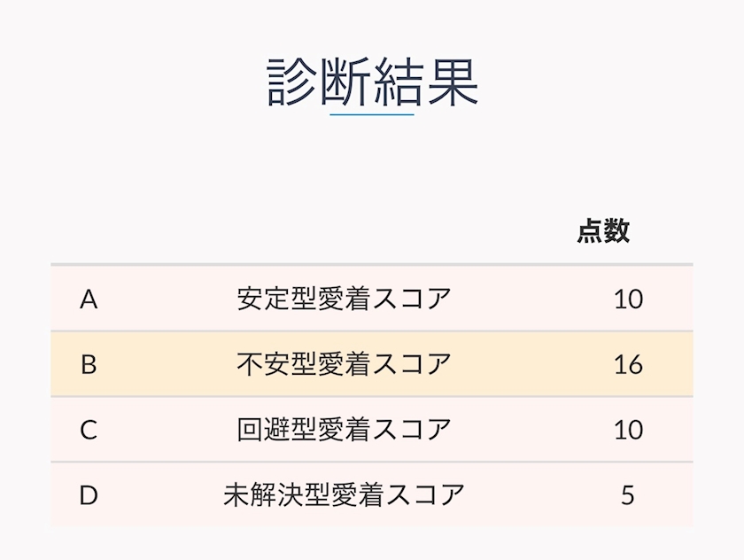Click the 安定型愛着スコア label

(x=344, y=299)
